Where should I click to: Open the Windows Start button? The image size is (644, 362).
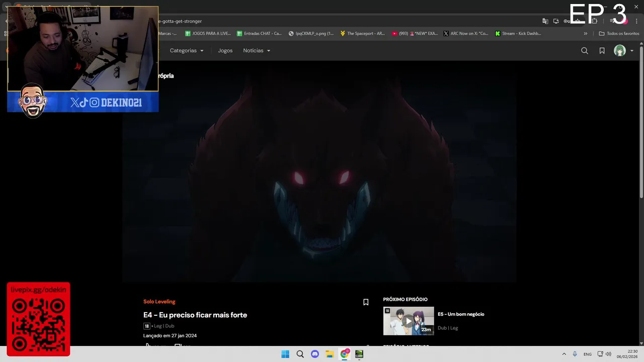click(285, 354)
